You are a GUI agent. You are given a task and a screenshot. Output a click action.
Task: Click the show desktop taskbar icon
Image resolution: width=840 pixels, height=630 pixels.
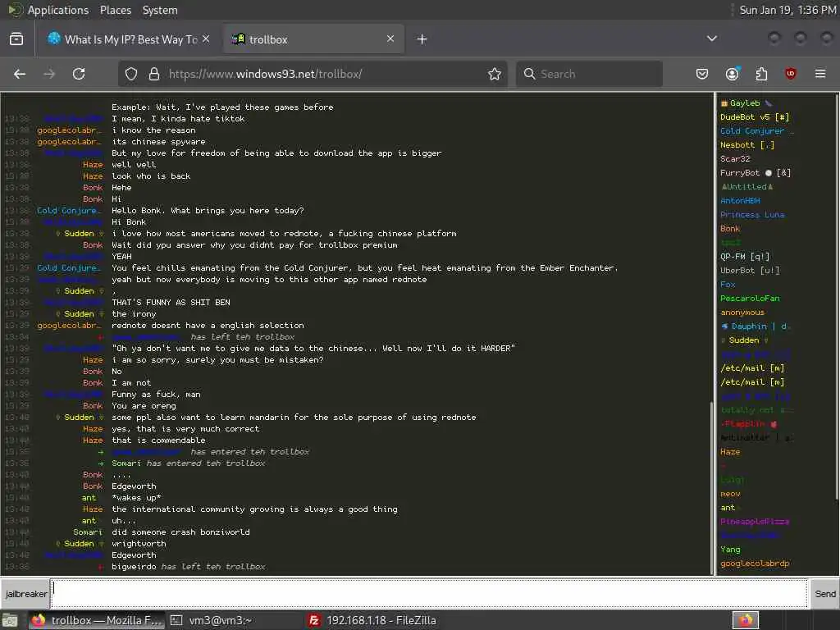(10, 621)
